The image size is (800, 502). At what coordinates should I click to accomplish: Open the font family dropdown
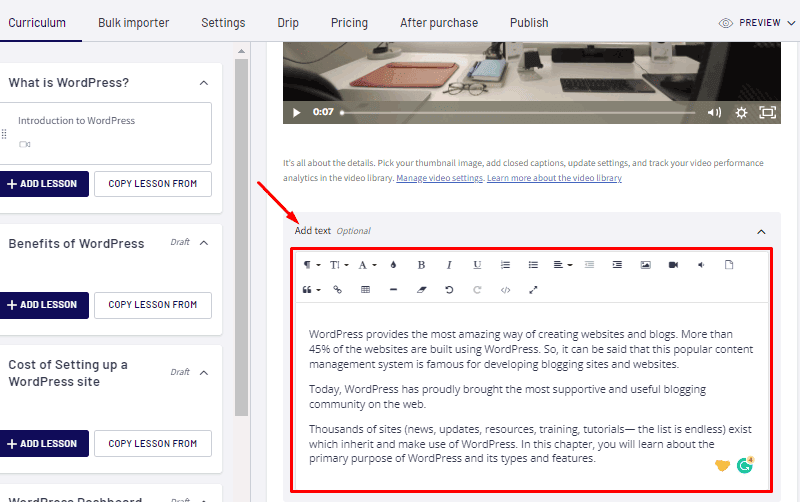367,265
